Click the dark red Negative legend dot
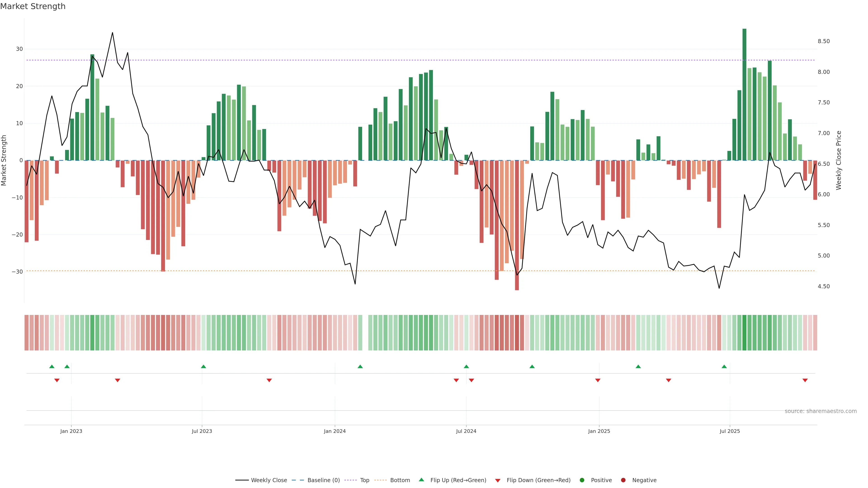The width and height of the screenshot is (868, 488). (x=623, y=480)
